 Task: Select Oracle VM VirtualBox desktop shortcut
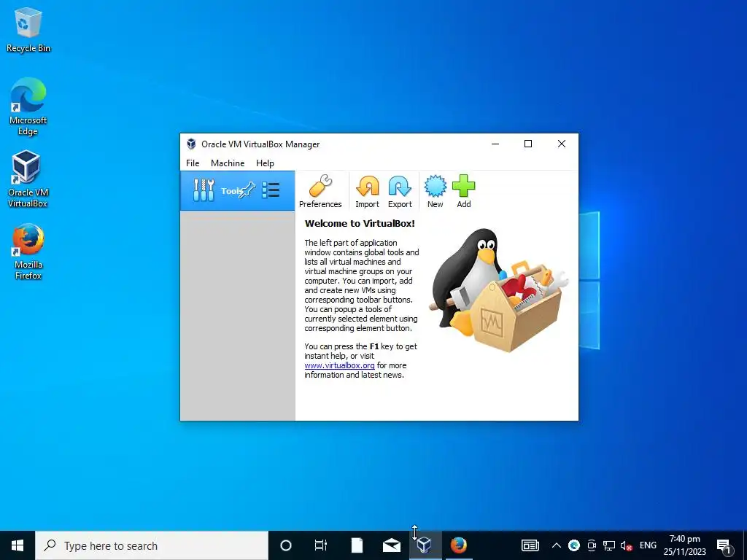tap(28, 179)
